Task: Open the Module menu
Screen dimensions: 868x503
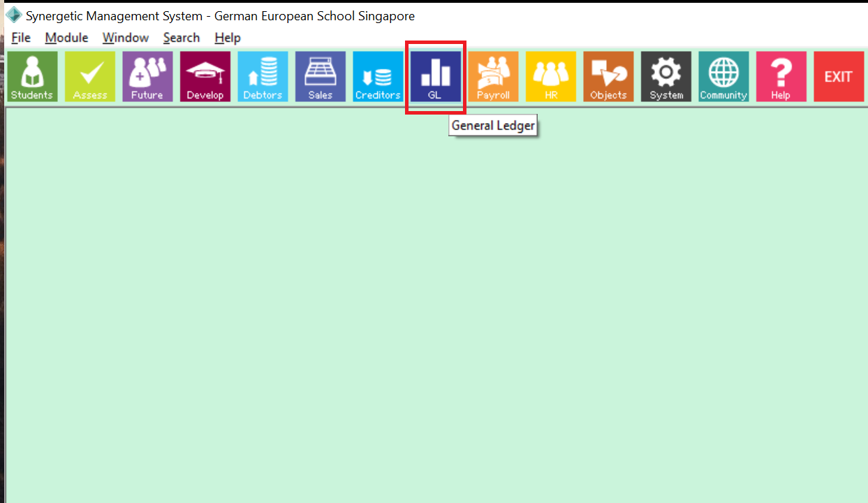Action: [66, 38]
